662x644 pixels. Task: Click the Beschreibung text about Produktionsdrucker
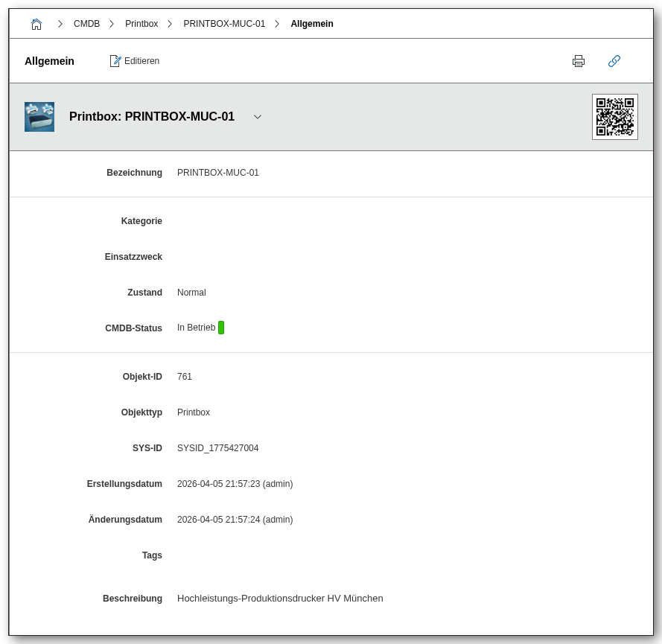click(x=280, y=599)
